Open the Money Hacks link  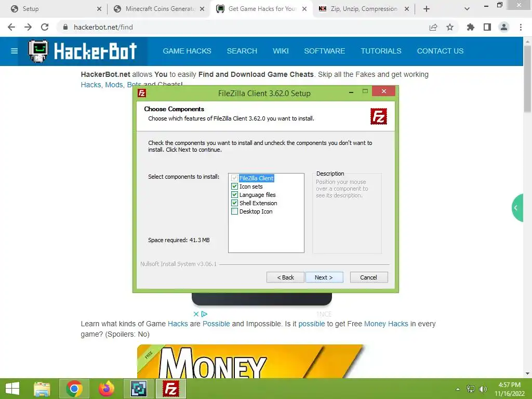coord(386,324)
